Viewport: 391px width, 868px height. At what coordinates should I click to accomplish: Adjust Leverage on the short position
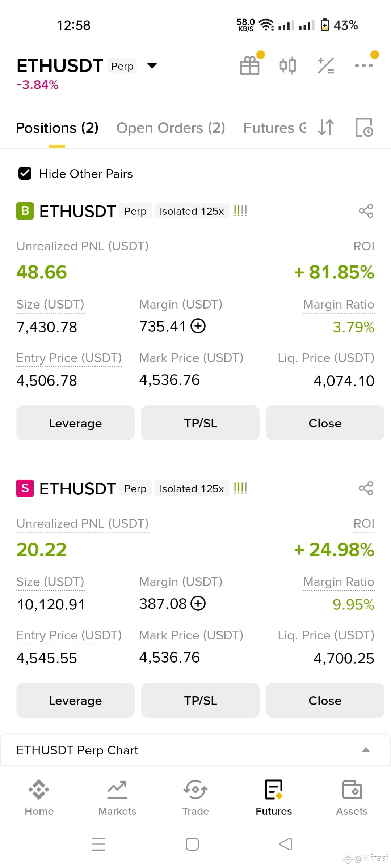click(x=75, y=700)
